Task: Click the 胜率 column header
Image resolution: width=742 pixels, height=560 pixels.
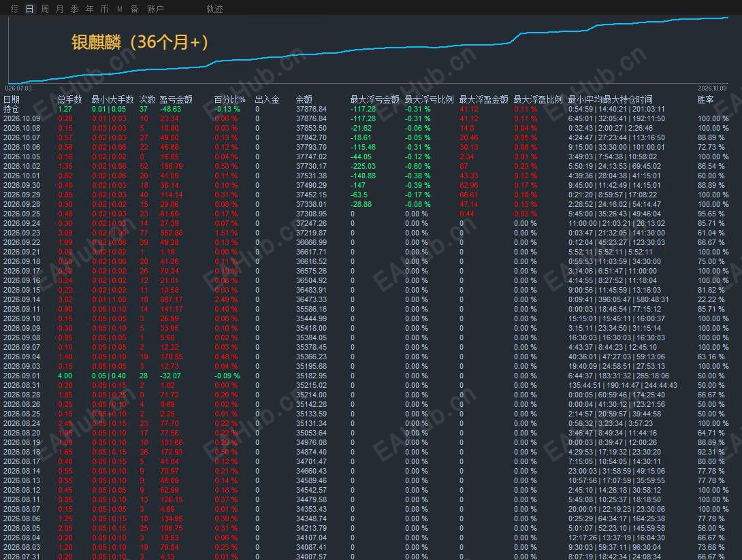Action: (x=705, y=99)
